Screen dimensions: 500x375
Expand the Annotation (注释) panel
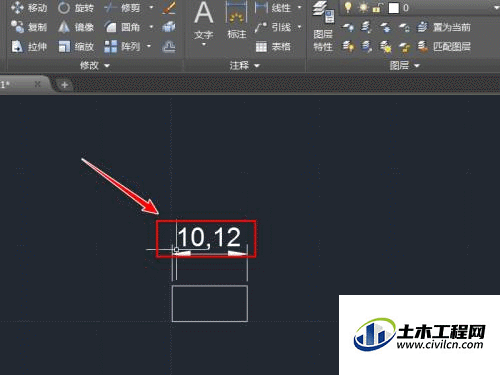[244, 66]
